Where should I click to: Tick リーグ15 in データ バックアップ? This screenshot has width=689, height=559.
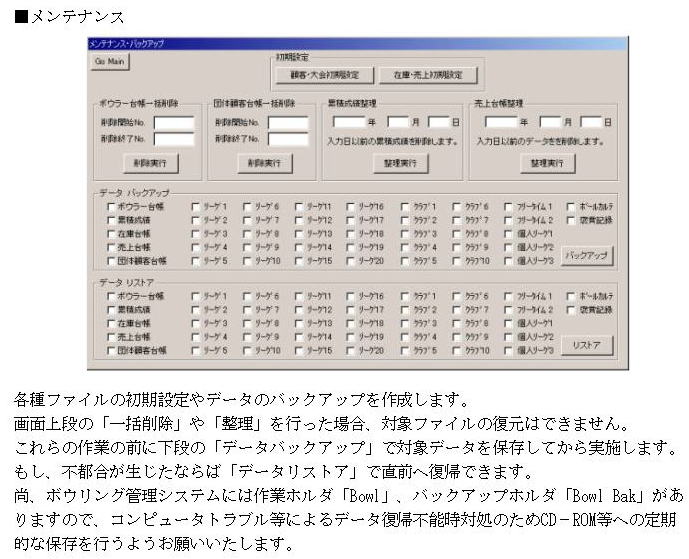(x=299, y=261)
